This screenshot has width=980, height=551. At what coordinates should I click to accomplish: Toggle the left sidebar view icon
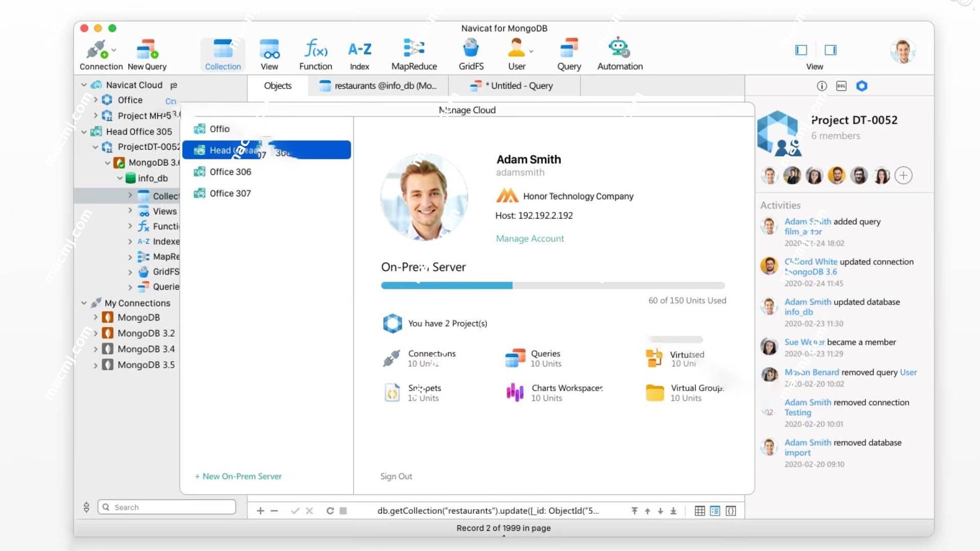tap(801, 50)
